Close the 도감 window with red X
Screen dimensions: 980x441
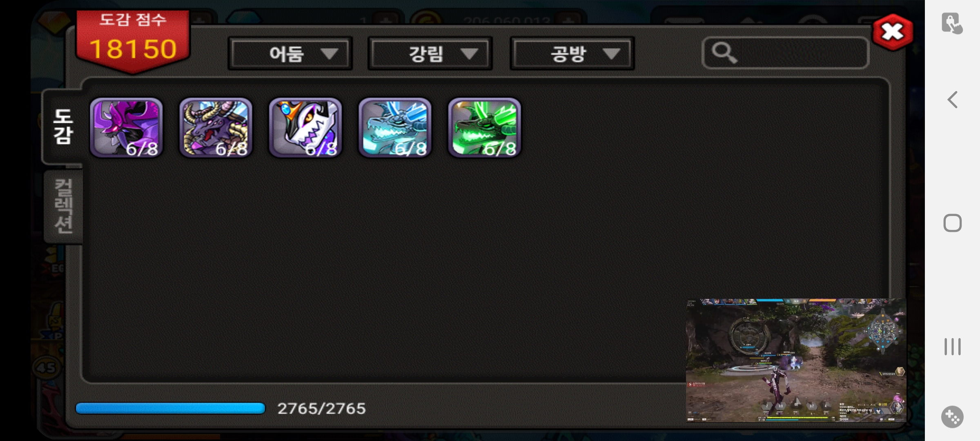point(893,32)
